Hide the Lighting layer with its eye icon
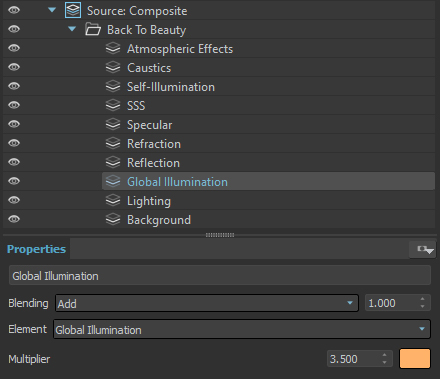Viewport: 440px width, 379px height. coord(14,200)
